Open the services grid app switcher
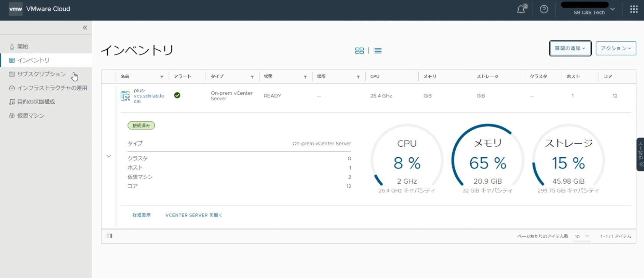Screen dimensions: 644x278 (x=634, y=9)
